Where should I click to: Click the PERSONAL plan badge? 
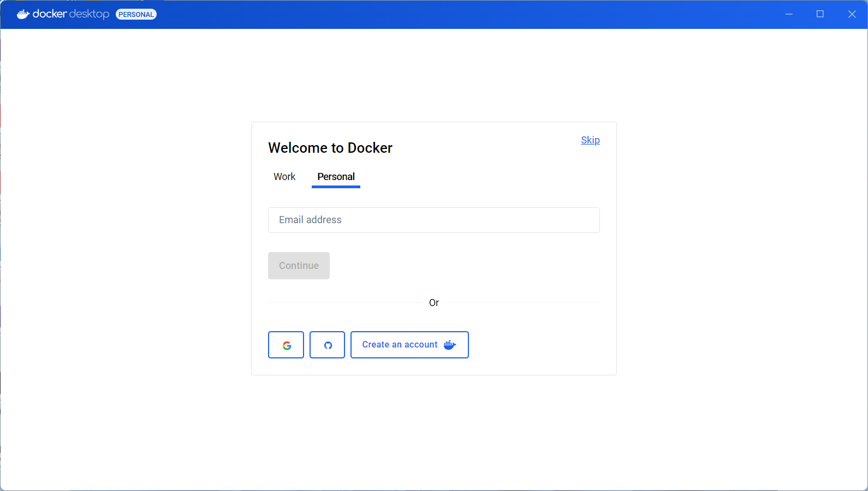click(136, 14)
